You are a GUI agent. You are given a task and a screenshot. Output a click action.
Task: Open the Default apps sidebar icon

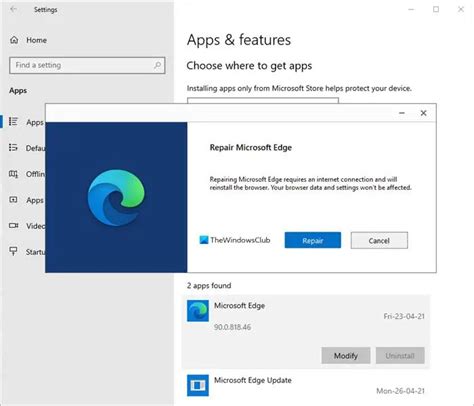coord(13,147)
